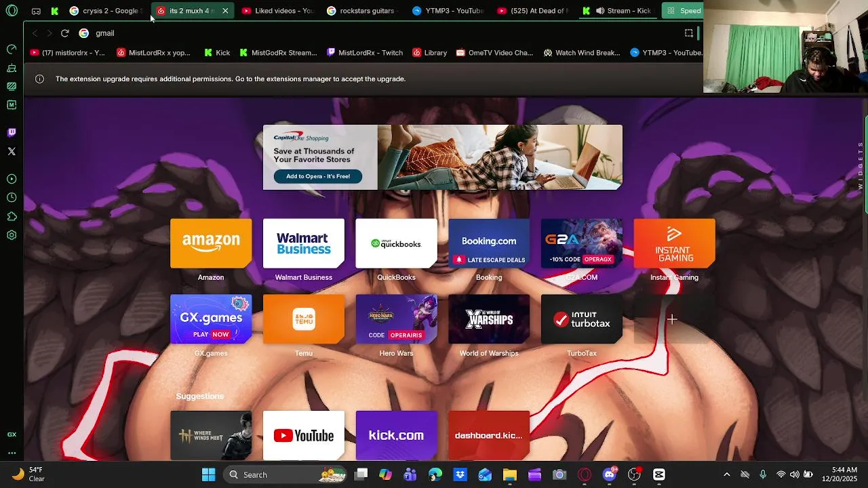This screenshot has width=868, height=488.
Task: Open 'MistLordRx - Twitch' bookmark
Action: click(x=365, y=53)
